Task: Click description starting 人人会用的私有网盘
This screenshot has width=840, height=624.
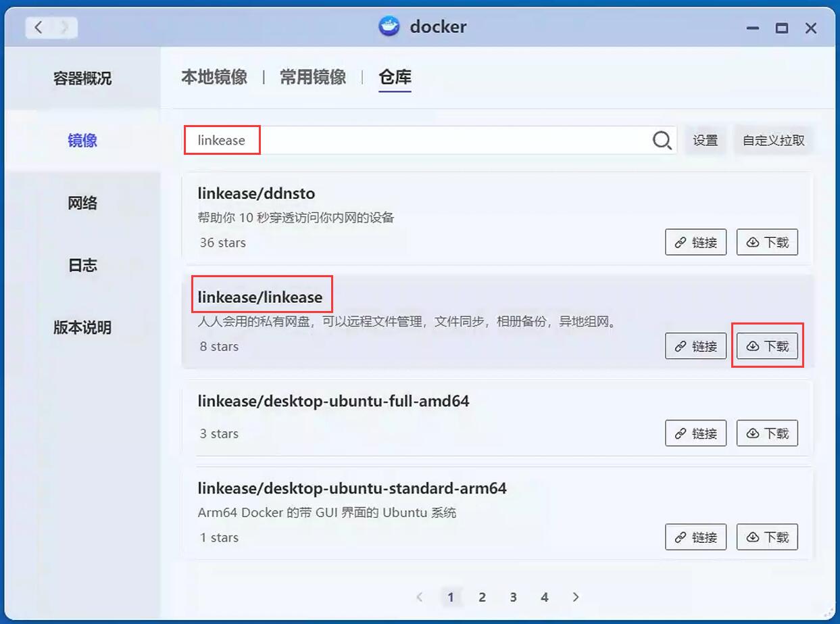Action: (x=408, y=322)
